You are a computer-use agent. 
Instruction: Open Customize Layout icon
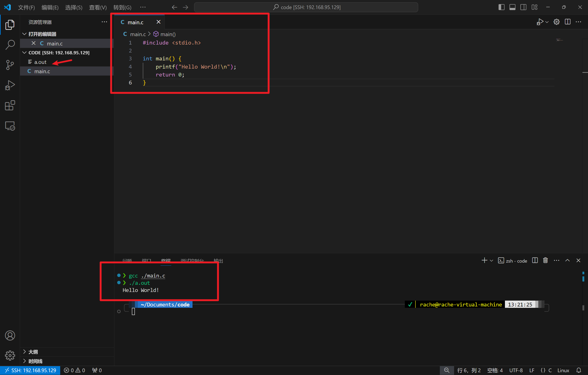(x=534, y=7)
